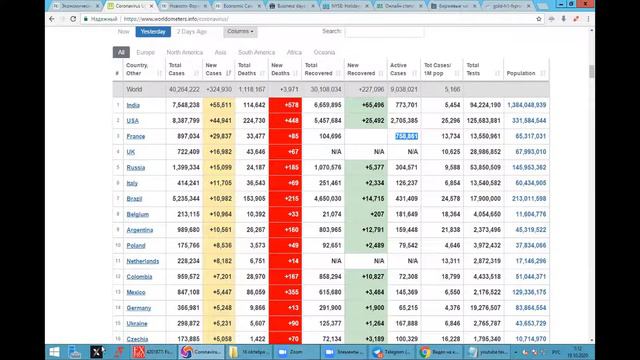Click the World total cases 40,264,222
Image resolution: width=640 pixels, height=360 pixels.
tap(184, 89)
